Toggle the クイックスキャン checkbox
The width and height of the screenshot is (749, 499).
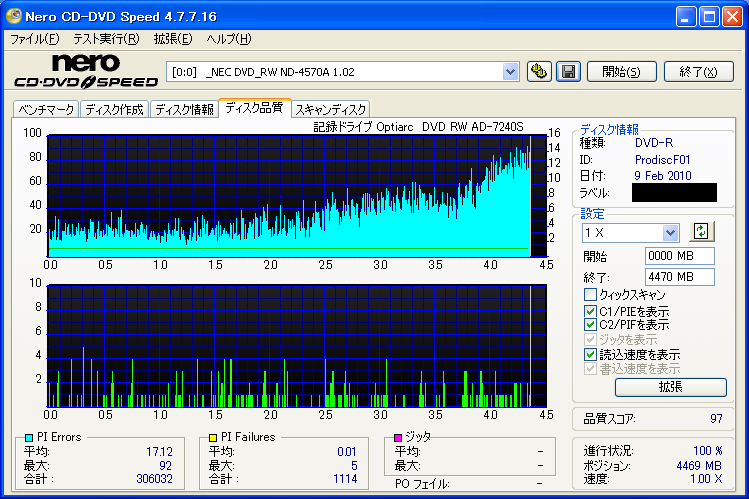(590, 294)
